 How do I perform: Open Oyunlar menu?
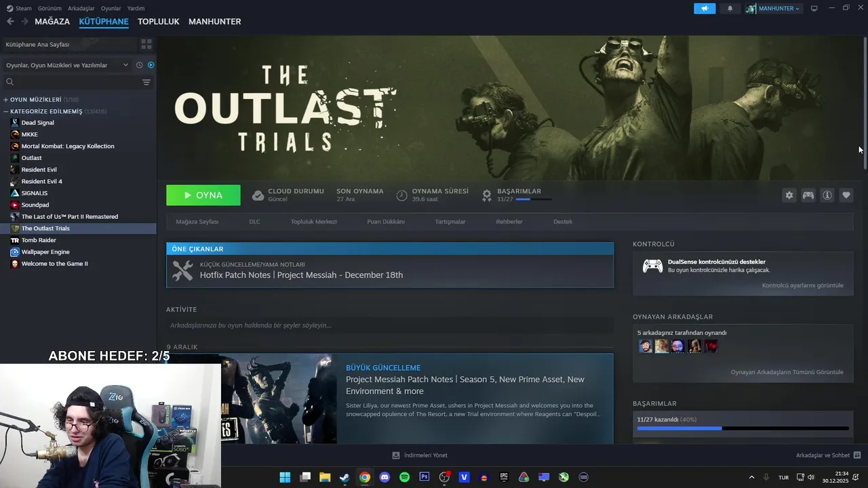[x=111, y=8]
